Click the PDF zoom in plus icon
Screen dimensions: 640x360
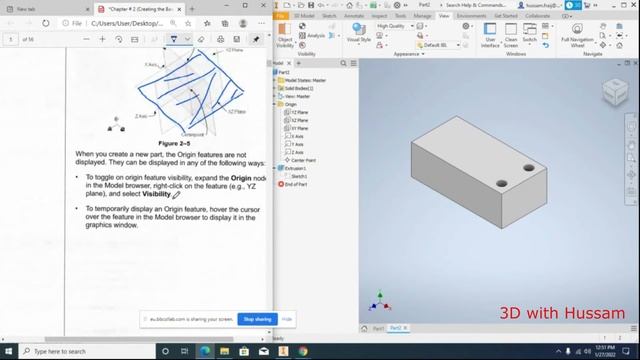tap(102, 39)
